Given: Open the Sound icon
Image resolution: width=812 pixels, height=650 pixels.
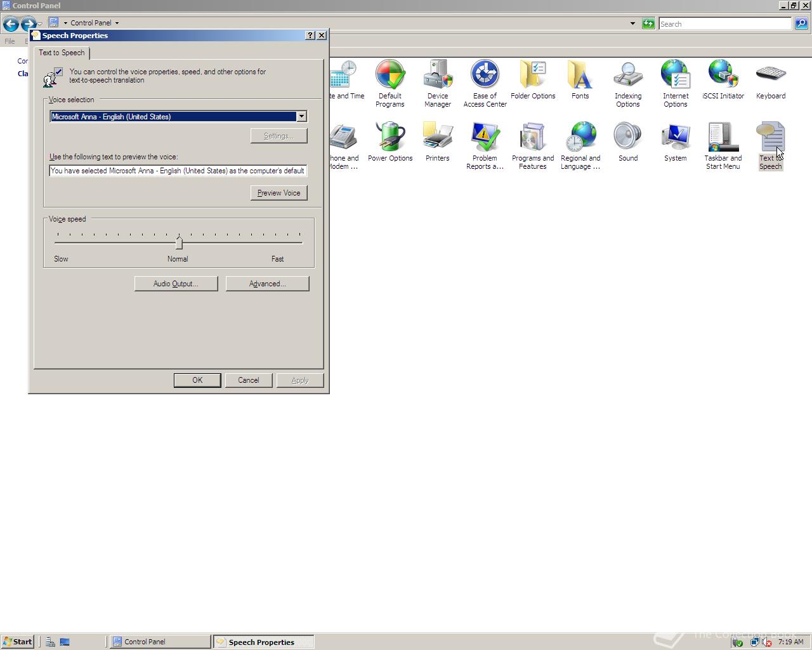Looking at the screenshot, I should (627, 142).
